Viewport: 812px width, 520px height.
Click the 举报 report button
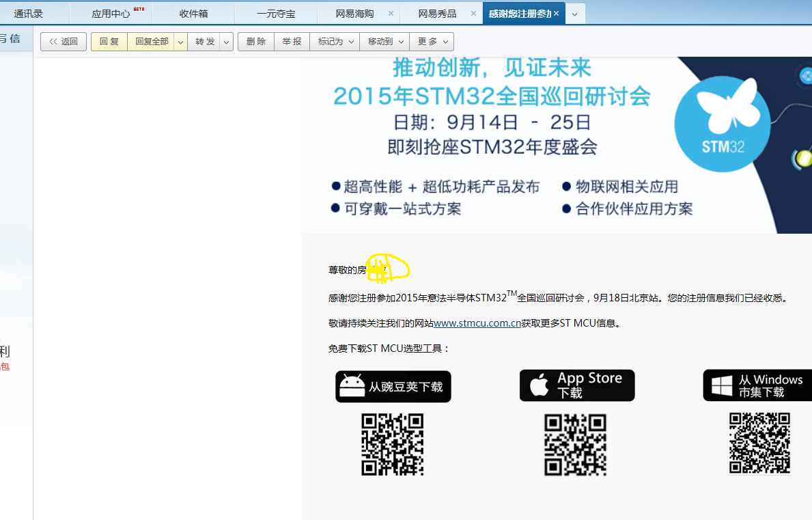[292, 42]
